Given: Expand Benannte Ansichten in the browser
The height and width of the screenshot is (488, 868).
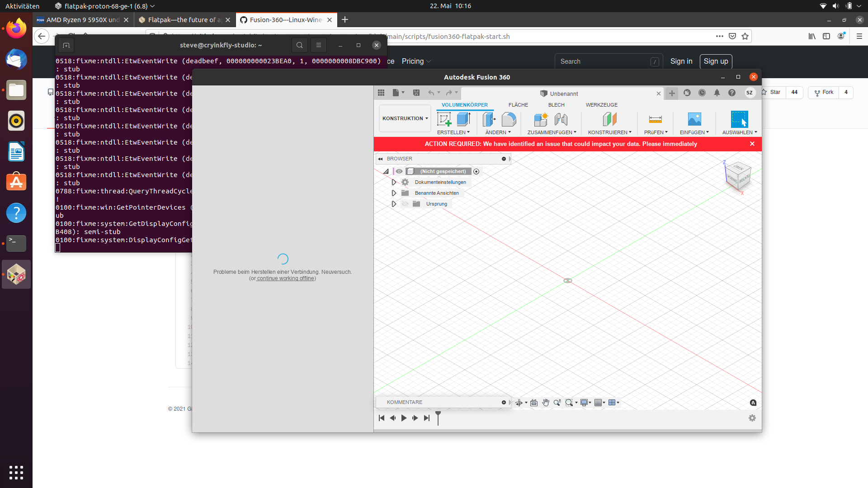Looking at the screenshot, I should [x=394, y=193].
